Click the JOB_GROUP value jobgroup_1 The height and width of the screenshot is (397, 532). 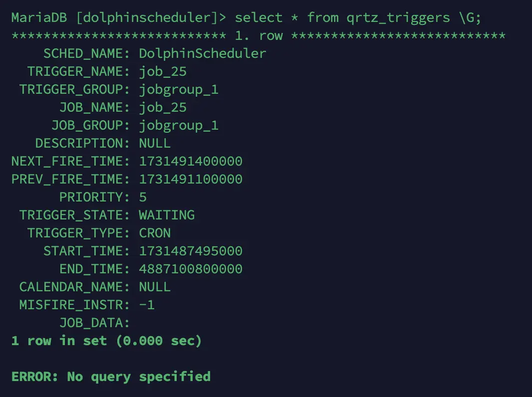tap(178, 125)
